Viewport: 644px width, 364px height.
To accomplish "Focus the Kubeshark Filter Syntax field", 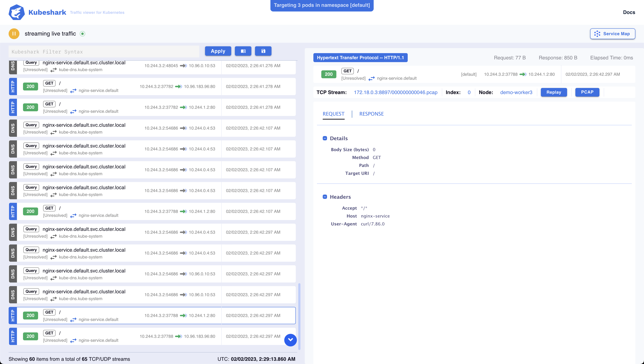I will pos(104,52).
